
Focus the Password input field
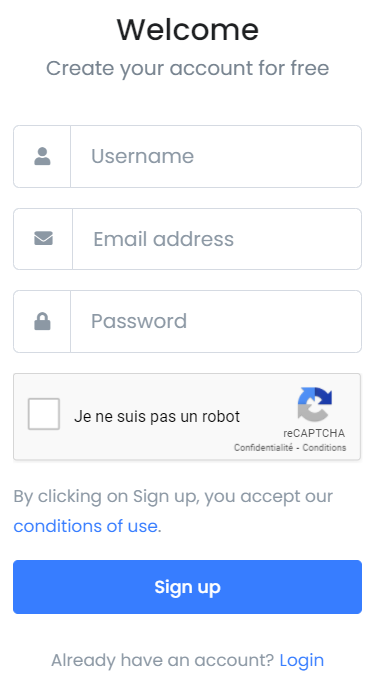click(x=216, y=321)
